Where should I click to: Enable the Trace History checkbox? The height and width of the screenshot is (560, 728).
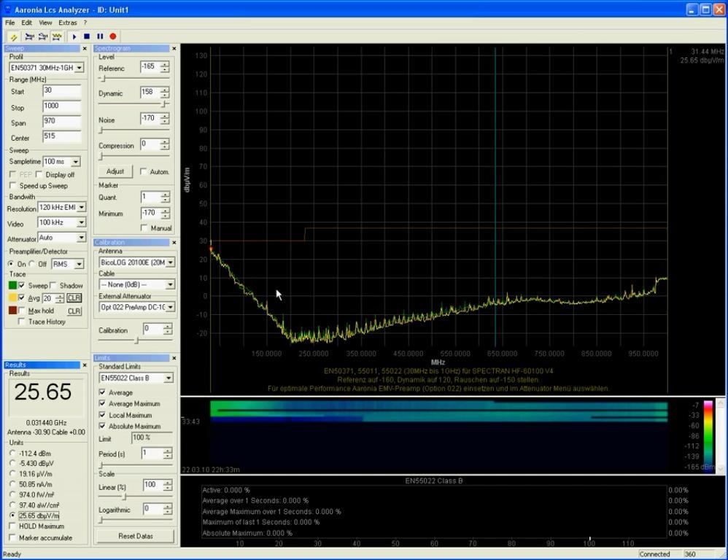21,322
